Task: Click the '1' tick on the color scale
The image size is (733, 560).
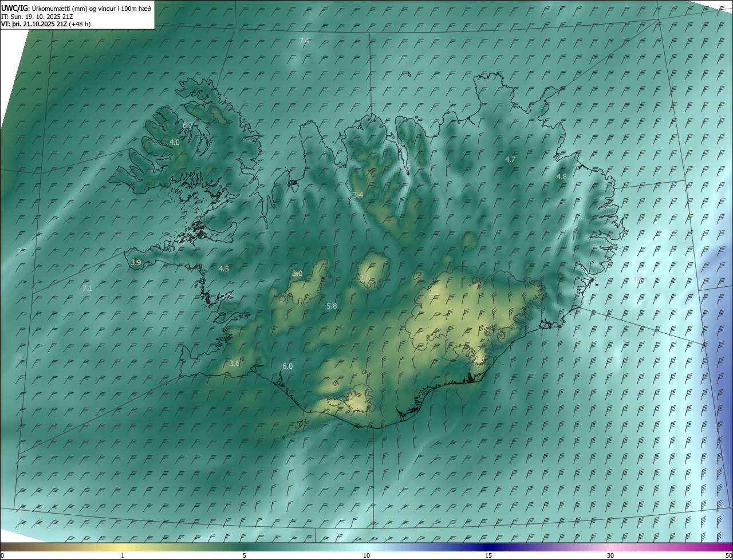Action: coord(123,555)
